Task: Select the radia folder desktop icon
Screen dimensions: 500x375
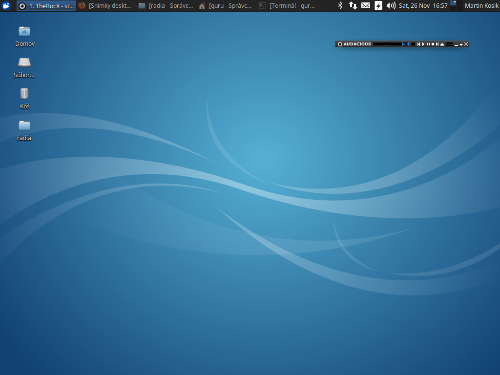Action: [24, 131]
